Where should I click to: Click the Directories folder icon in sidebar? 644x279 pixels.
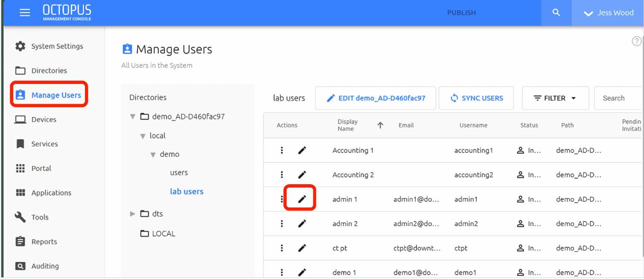(20, 70)
